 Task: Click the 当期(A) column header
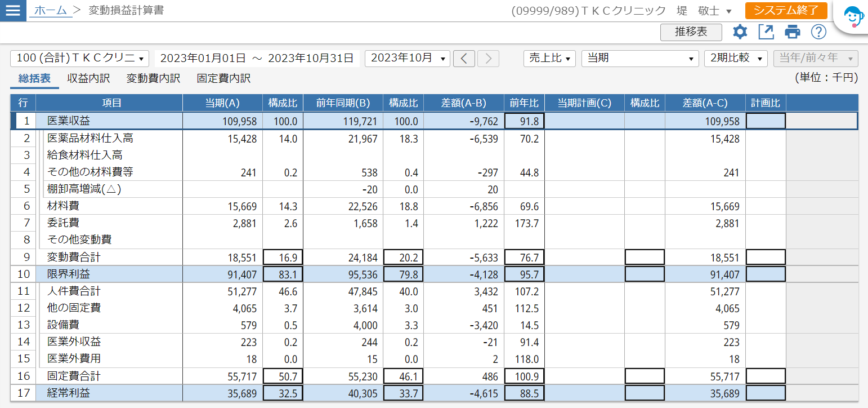coord(222,103)
